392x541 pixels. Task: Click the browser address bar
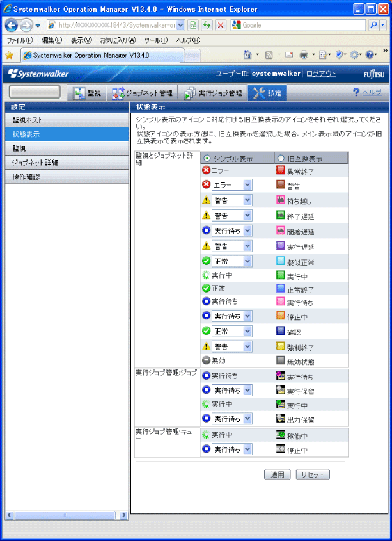pos(116,25)
